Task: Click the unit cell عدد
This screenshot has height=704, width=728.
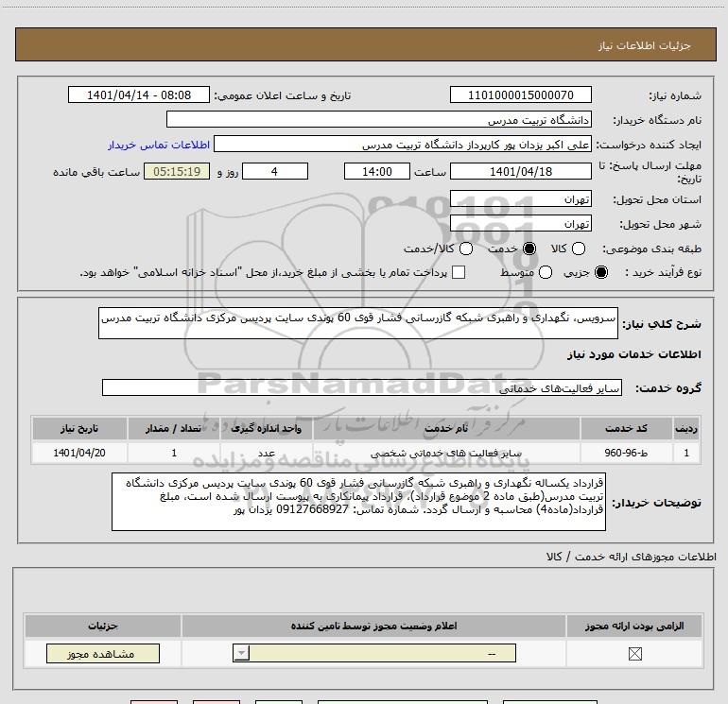Action: [267, 453]
